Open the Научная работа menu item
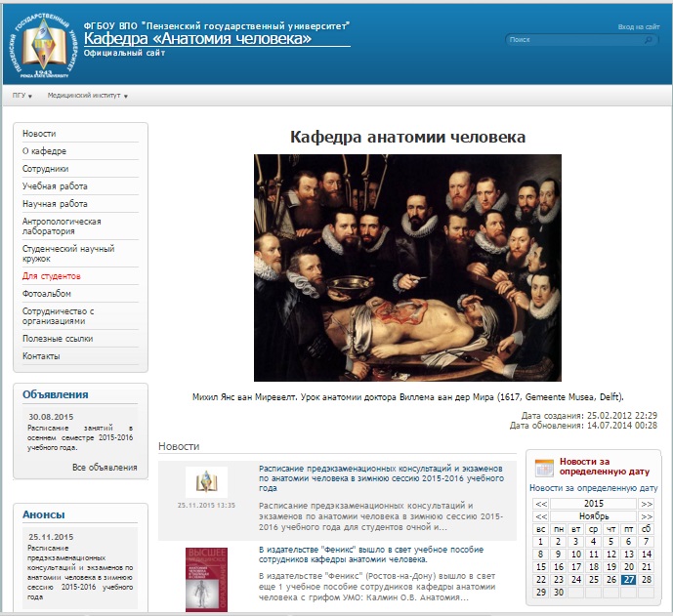The height and width of the screenshot is (616, 673). [x=55, y=204]
